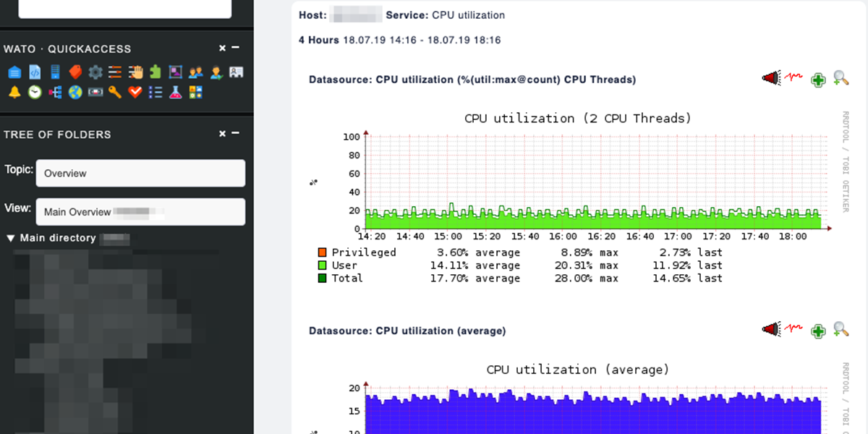Minimize the WATO Quickaccess panel

point(236,48)
